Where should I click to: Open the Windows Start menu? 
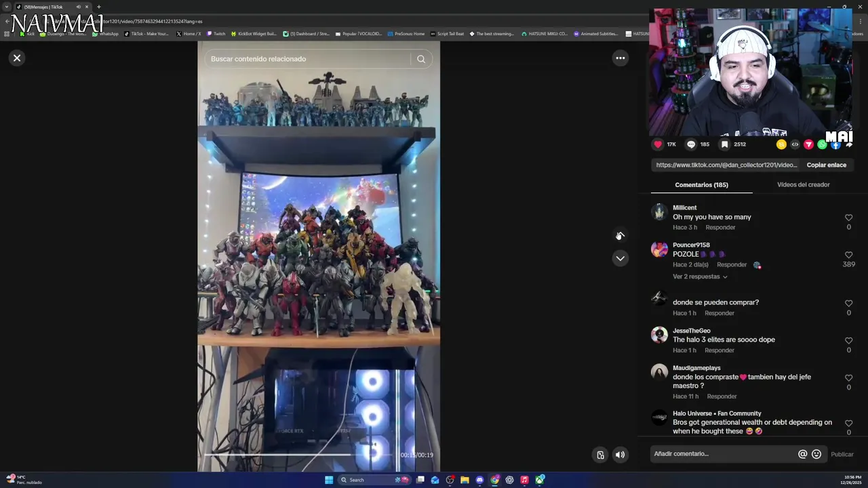pyautogui.click(x=329, y=480)
